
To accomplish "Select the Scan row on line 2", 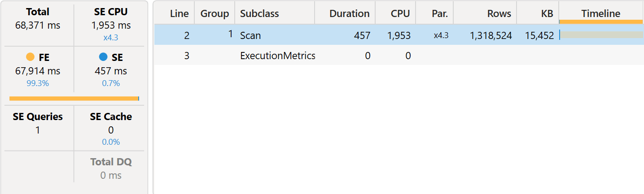I will (399, 35).
